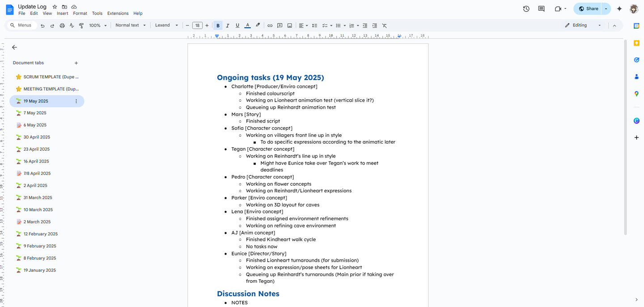Open the text alignment dropdown

tap(303, 26)
